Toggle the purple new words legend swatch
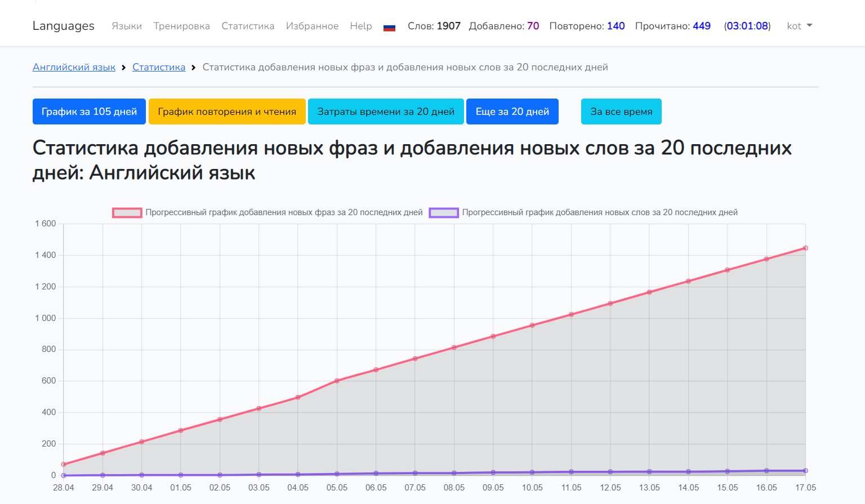This screenshot has height=504, width=865. [444, 212]
